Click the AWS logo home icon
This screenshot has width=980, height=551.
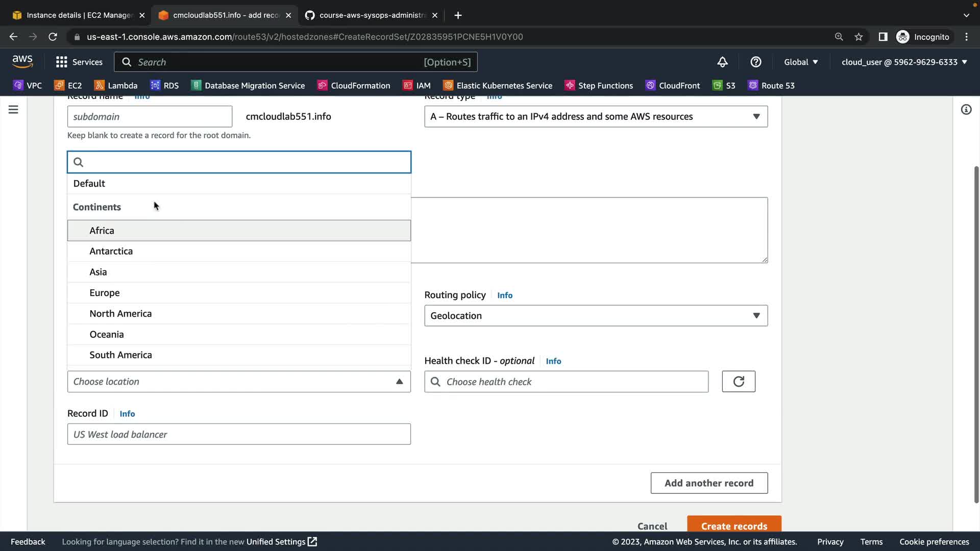(x=22, y=62)
